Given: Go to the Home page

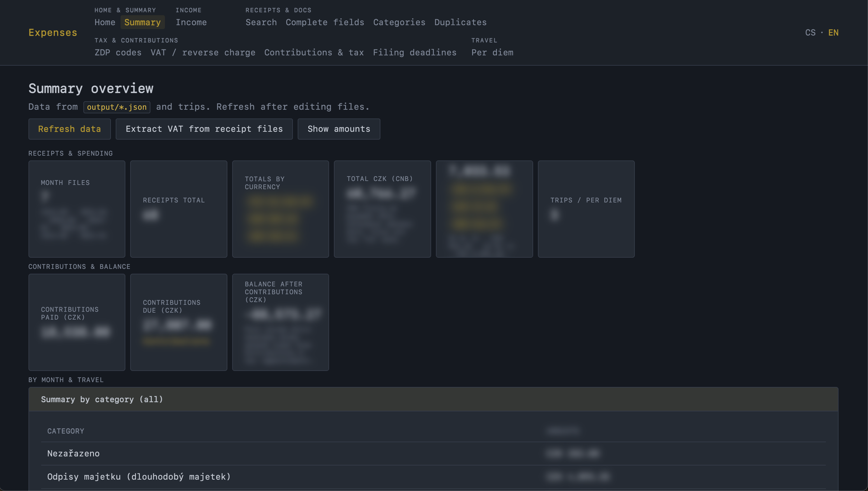Looking at the screenshot, I should tap(105, 22).
